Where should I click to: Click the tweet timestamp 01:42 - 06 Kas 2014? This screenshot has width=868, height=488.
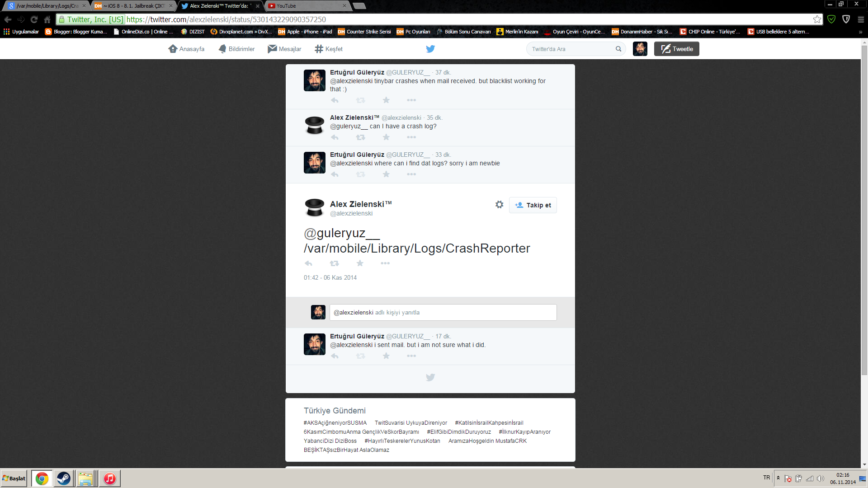click(x=330, y=277)
